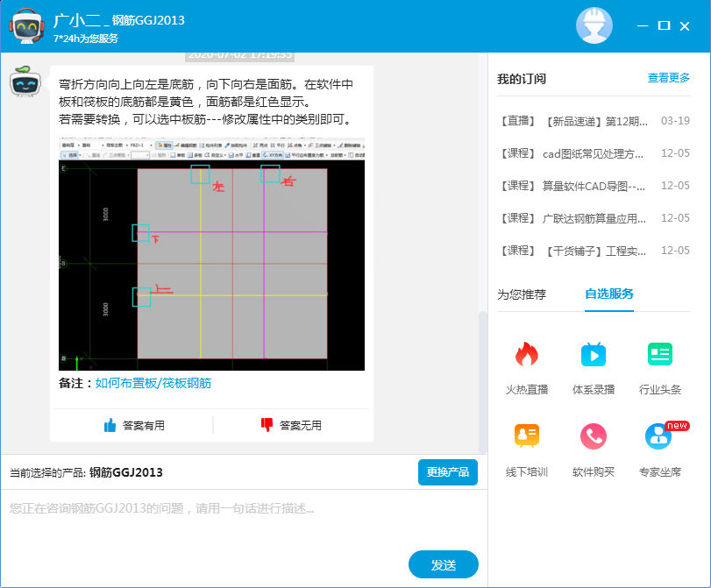Click the thumbs-up icon for 答案有用
The height and width of the screenshot is (588, 711).
pyautogui.click(x=110, y=425)
